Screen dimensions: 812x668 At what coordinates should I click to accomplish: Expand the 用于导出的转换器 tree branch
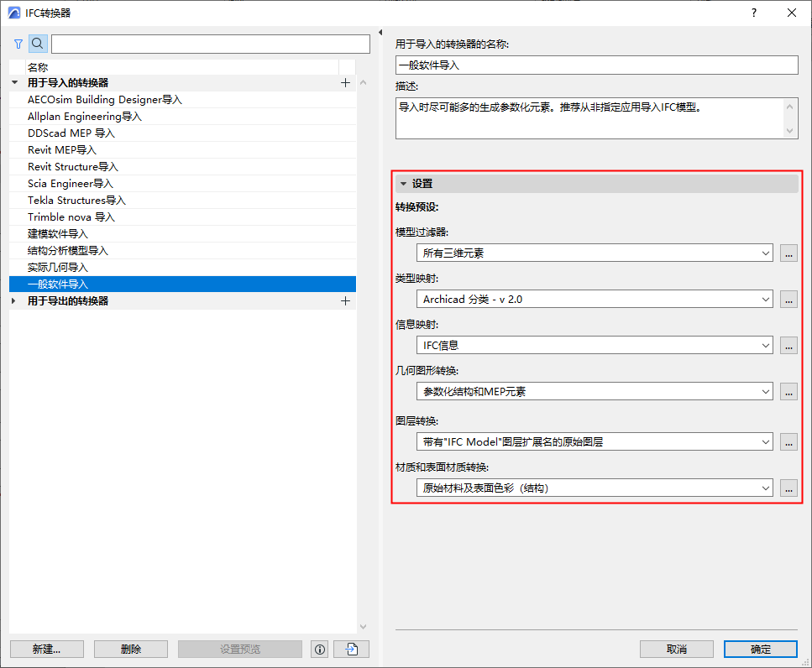(x=13, y=300)
